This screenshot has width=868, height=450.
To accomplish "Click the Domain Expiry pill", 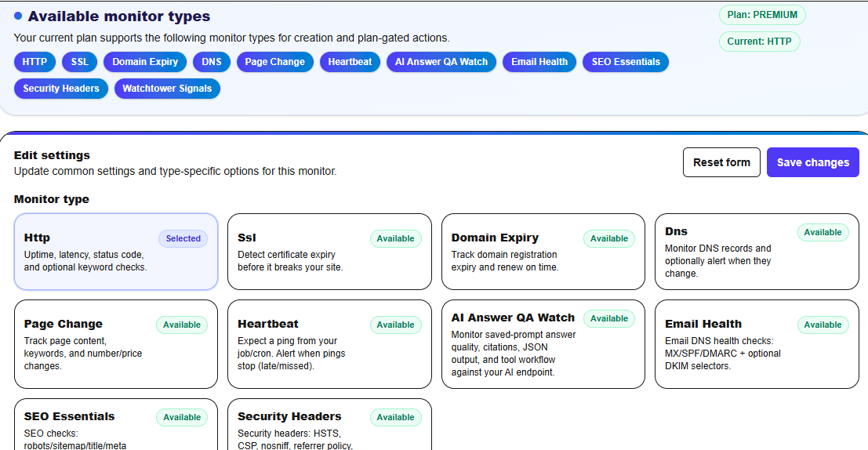I will click(145, 62).
